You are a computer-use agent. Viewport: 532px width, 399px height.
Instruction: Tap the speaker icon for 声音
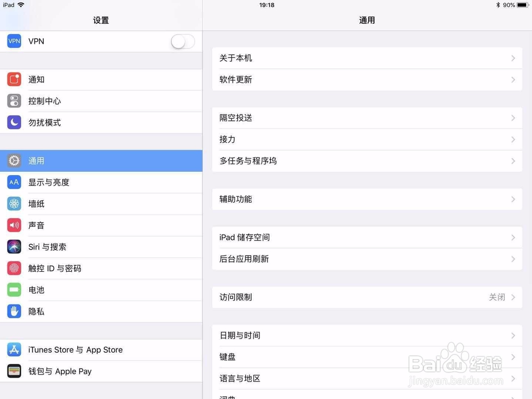pyautogui.click(x=14, y=225)
